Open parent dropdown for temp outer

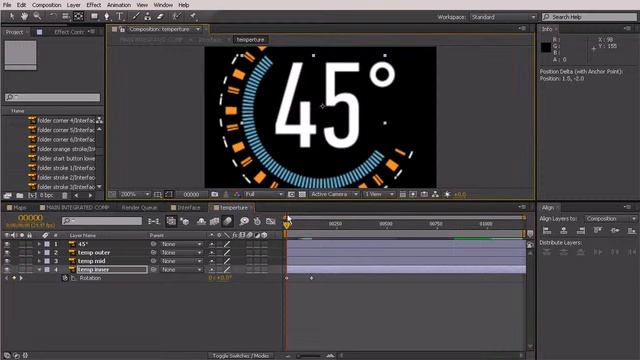click(181, 252)
